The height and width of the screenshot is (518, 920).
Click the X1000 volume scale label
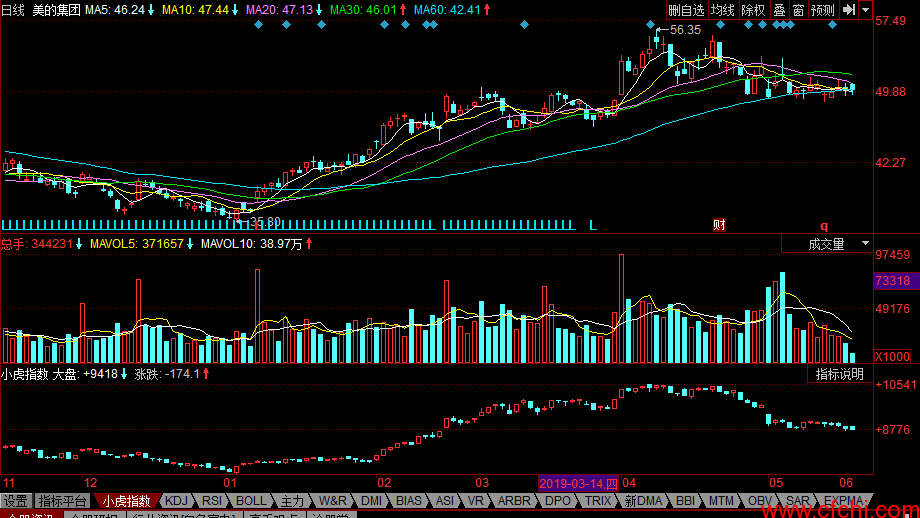(892, 357)
